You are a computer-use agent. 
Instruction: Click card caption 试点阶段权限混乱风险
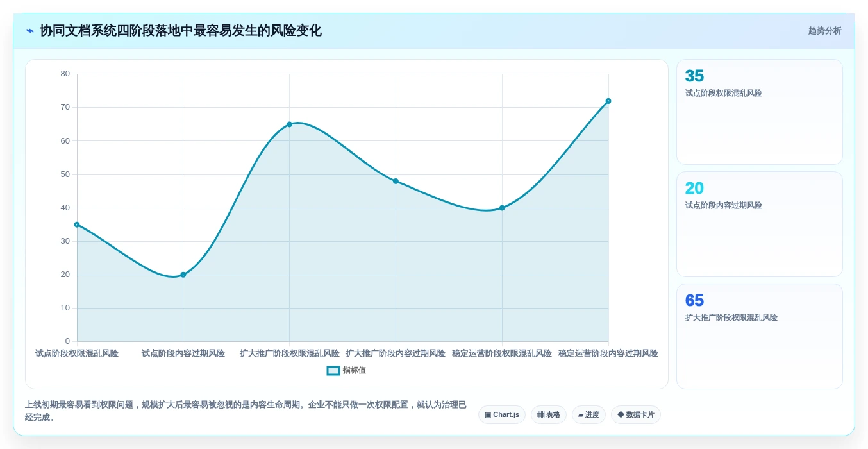[724, 93]
